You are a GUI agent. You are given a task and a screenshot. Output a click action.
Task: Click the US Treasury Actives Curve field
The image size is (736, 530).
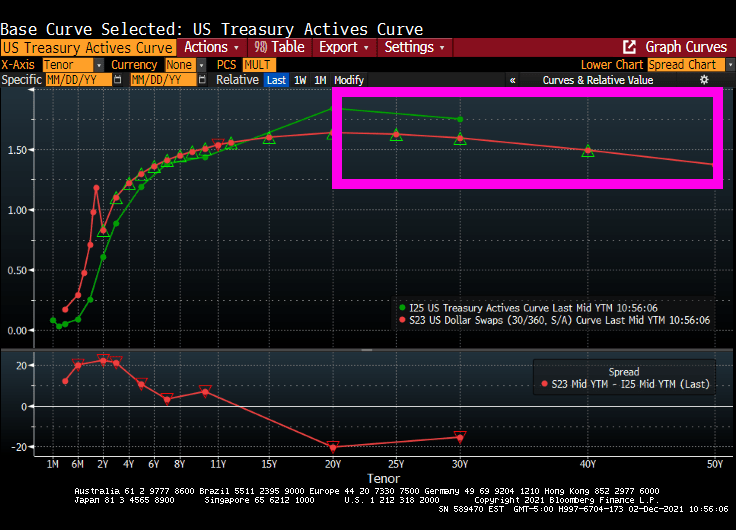point(88,47)
